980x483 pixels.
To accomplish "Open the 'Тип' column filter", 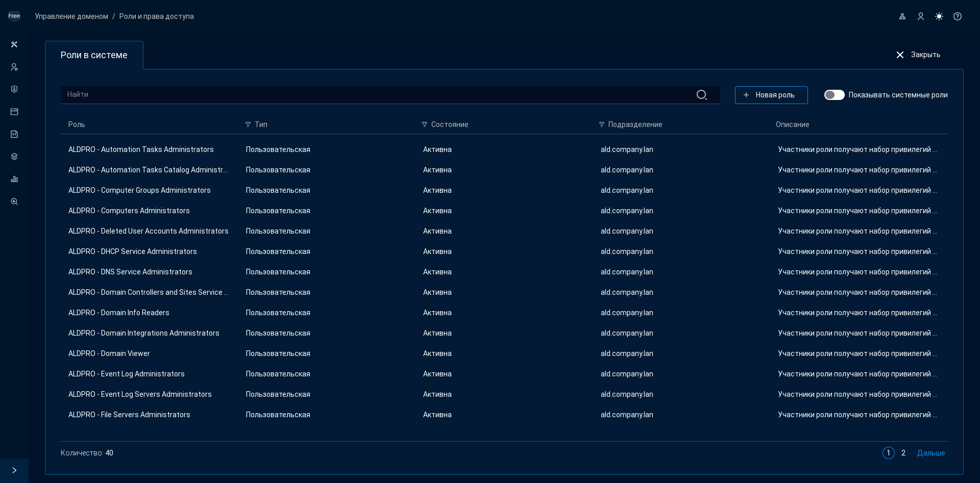I will 248,124.
